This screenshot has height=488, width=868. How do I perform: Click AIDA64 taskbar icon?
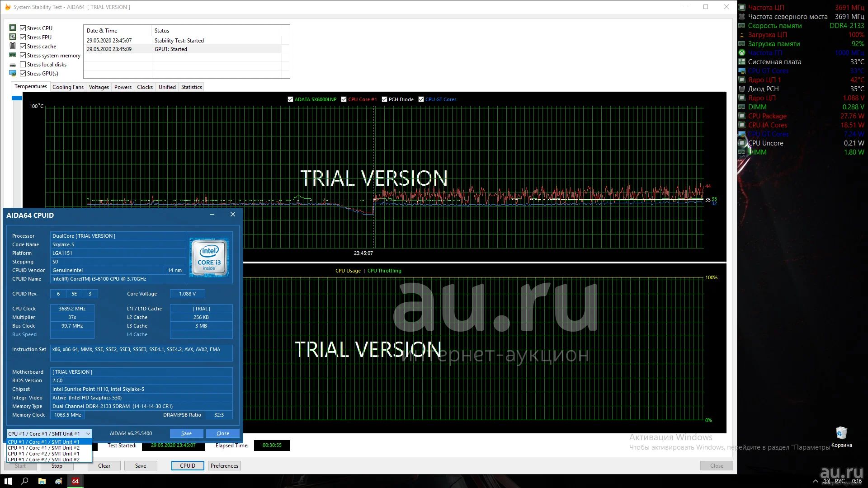tap(75, 481)
